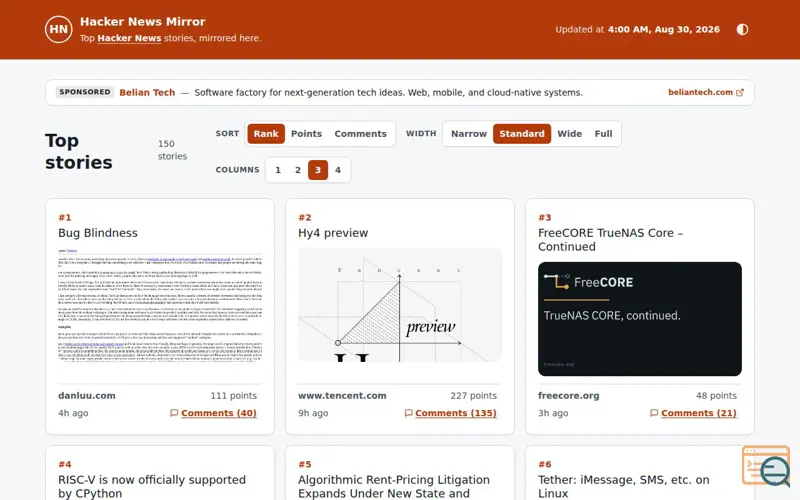Screen dimensions: 800x500
Task: Click the 4h ago timestamp
Action: point(73,413)
